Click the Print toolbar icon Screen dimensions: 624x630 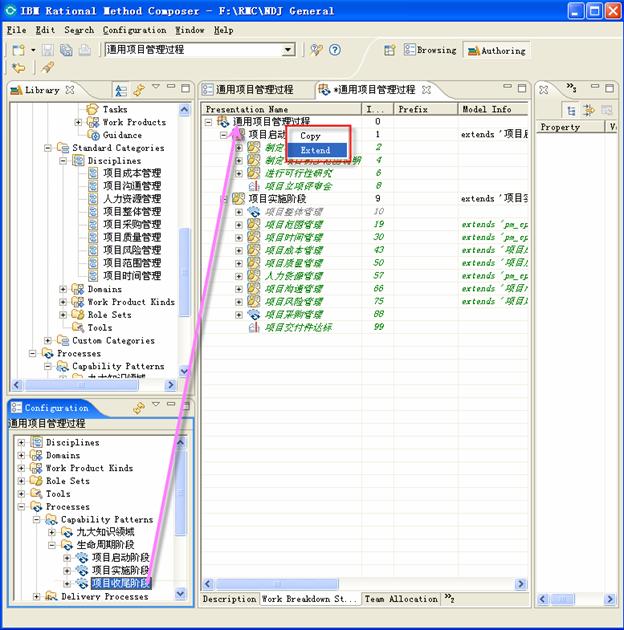84,50
